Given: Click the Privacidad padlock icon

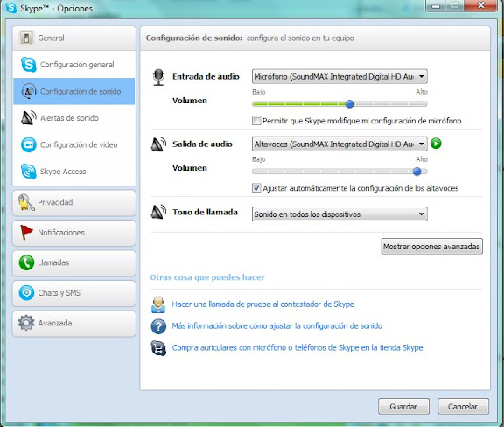Looking at the screenshot, I should (26, 203).
